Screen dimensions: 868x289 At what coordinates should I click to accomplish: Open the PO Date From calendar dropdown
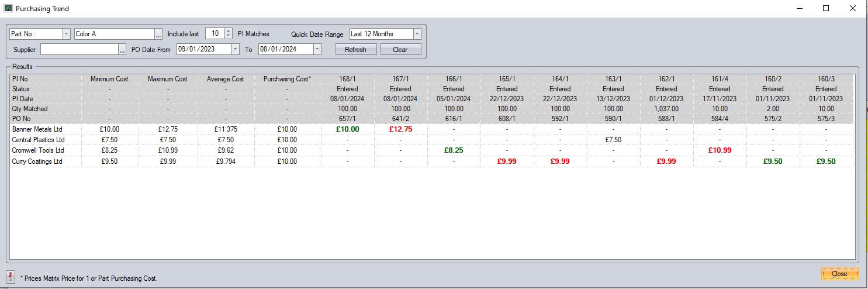coord(235,50)
